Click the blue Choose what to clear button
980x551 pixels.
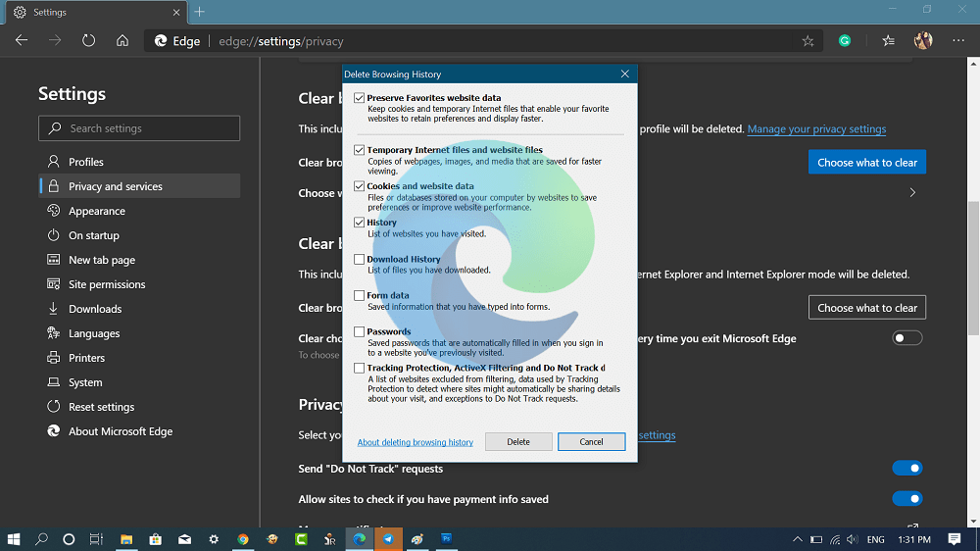(867, 162)
